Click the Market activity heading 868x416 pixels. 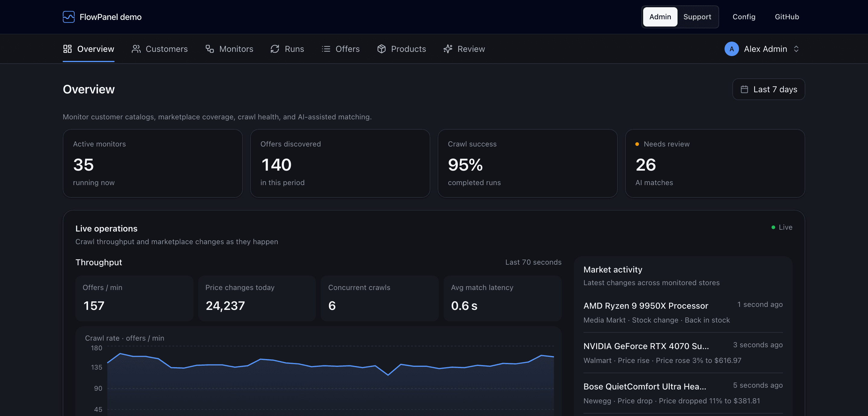tap(613, 270)
